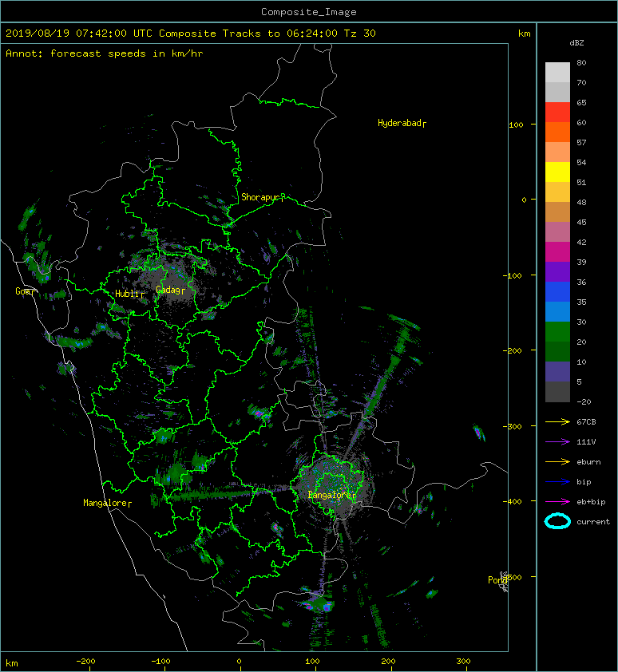The image size is (618, 672).
Task: Click the purple 111V arrow legend icon
Action: tap(557, 442)
